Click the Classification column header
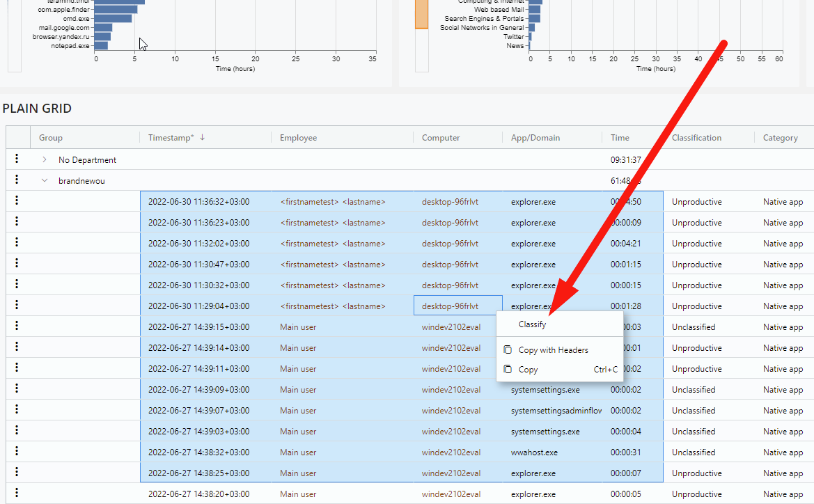The width and height of the screenshot is (814, 504). pyautogui.click(x=696, y=138)
